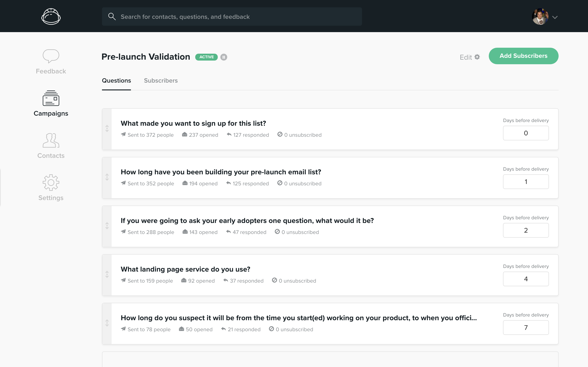Screen dimensions: 588x367
Task: Click the user profile avatar
Action: coord(540,17)
